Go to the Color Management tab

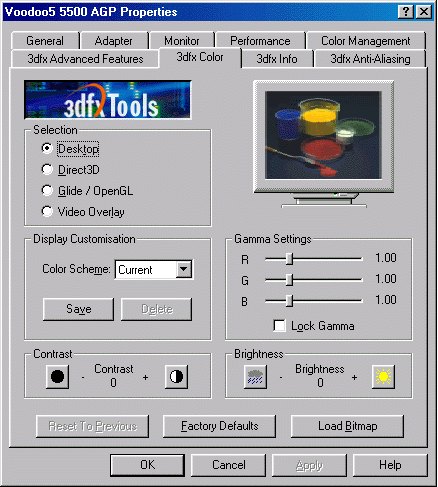[366, 41]
